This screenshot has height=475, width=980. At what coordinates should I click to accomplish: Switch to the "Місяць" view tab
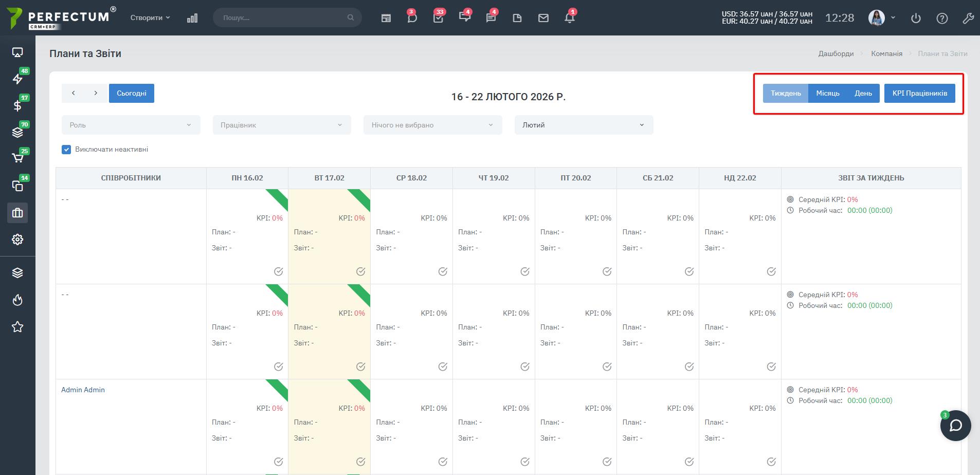tap(827, 93)
